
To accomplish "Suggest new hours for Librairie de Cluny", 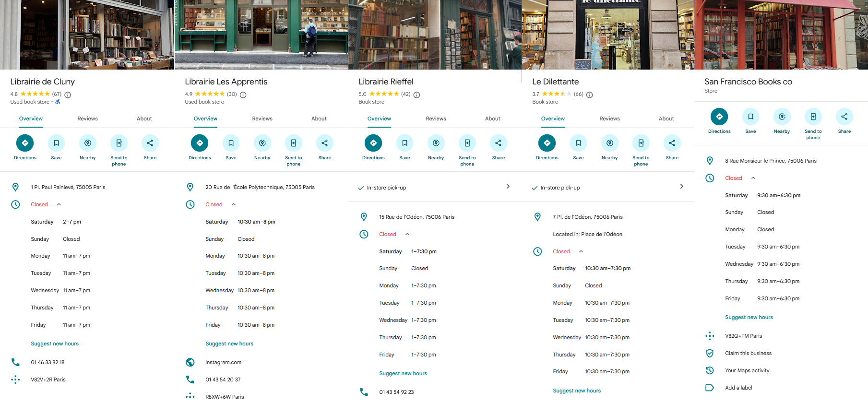I will (55, 344).
